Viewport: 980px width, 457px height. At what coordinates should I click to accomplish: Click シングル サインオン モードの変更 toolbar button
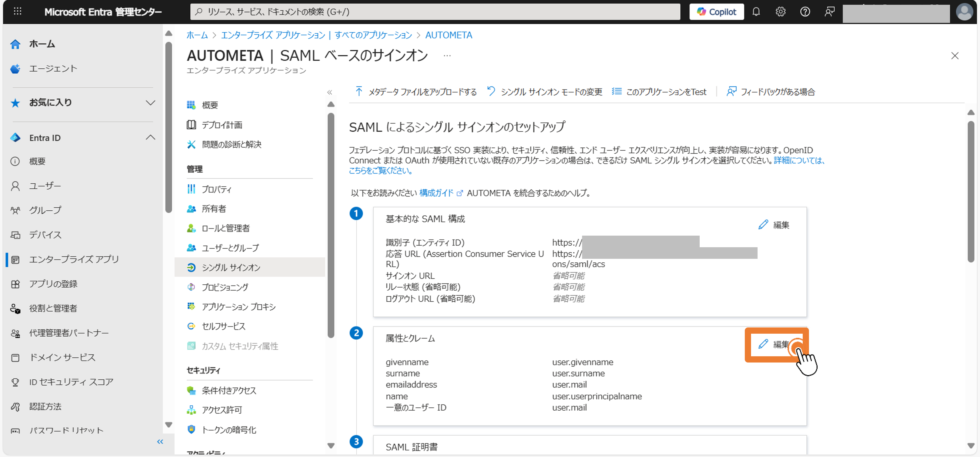(x=544, y=92)
